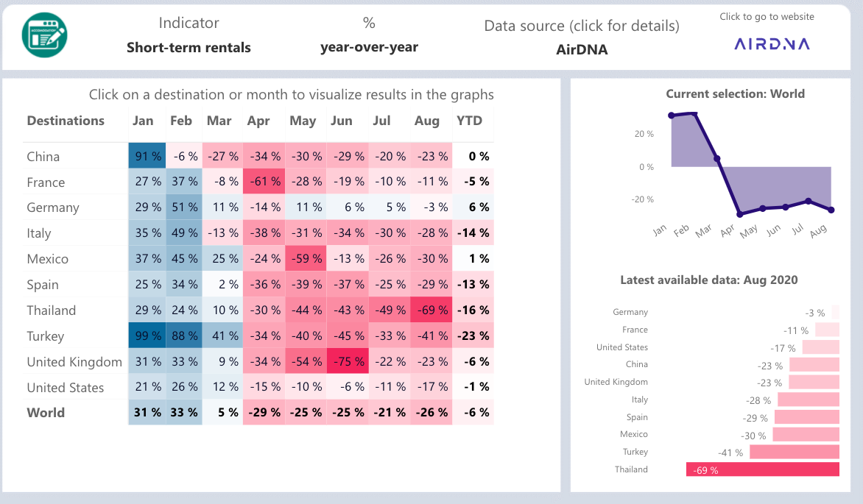Viewport: 863px width, 504px height.
Task: Click the green accommodation dashboard icon
Action: pos(44,35)
